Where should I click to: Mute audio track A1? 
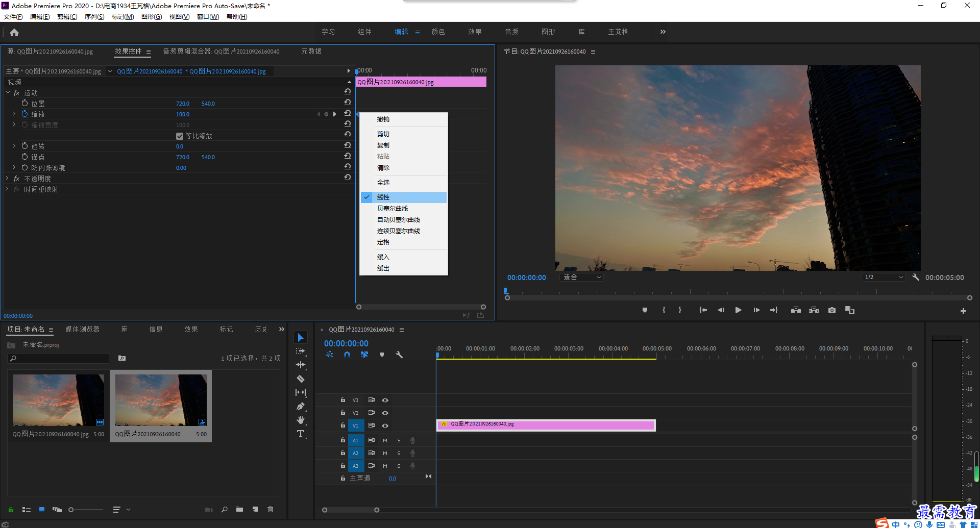(385, 440)
